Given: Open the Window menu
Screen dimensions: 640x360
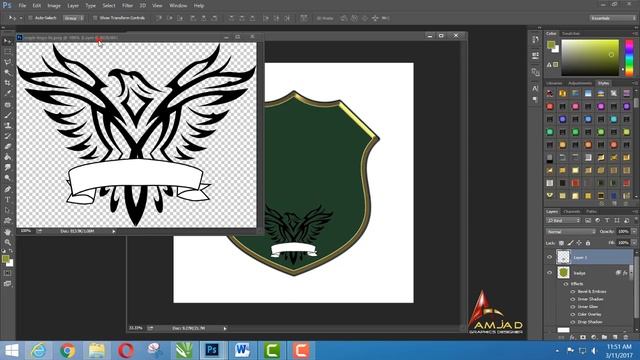Looking at the screenshot, I should coord(178,6).
